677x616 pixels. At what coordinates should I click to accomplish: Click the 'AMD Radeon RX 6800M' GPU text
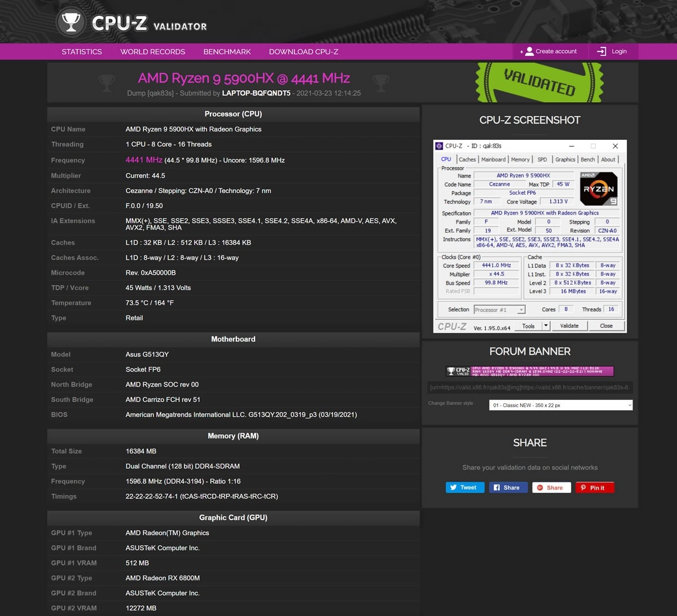pyautogui.click(x=162, y=578)
